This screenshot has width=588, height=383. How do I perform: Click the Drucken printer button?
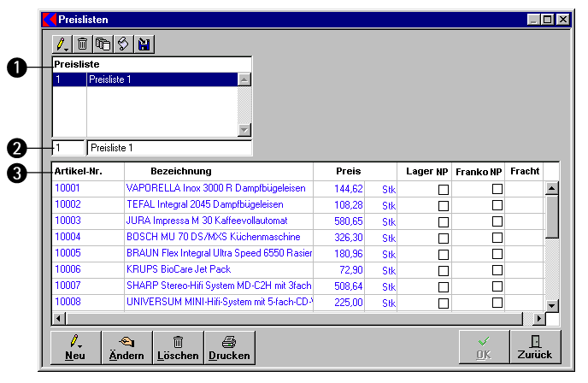point(229,347)
